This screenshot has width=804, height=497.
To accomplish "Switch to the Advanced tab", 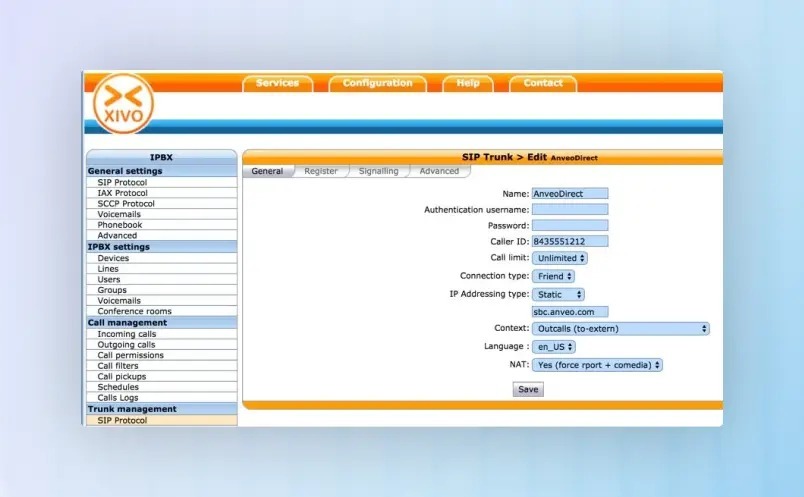I will tap(439, 171).
